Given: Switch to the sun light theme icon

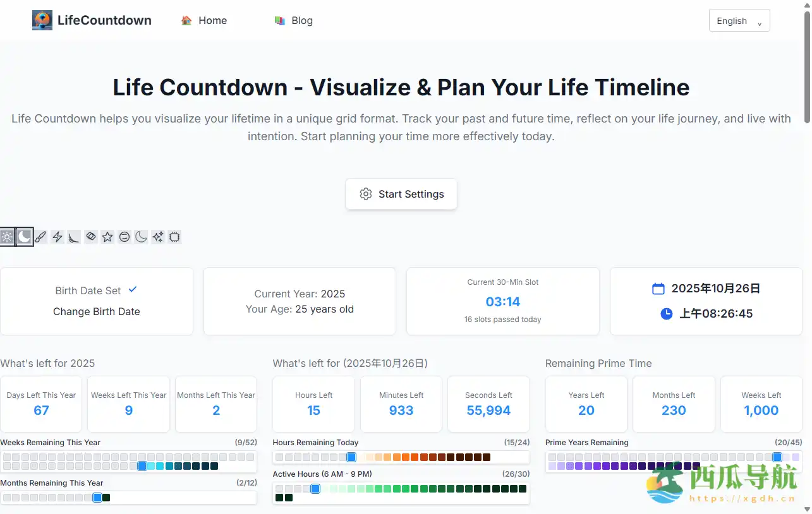Looking at the screenshot, I should (7, 237).
